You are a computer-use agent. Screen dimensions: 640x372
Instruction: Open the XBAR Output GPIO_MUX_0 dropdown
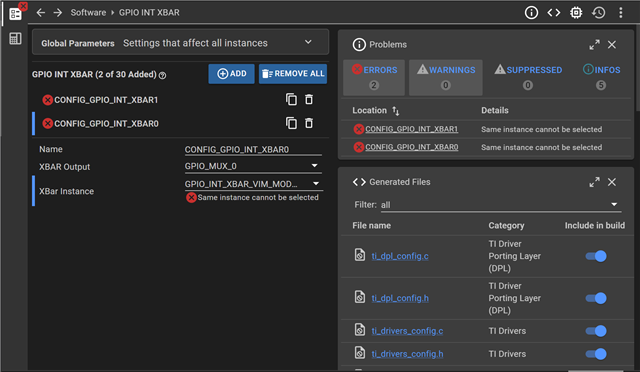tap(253, 166)
